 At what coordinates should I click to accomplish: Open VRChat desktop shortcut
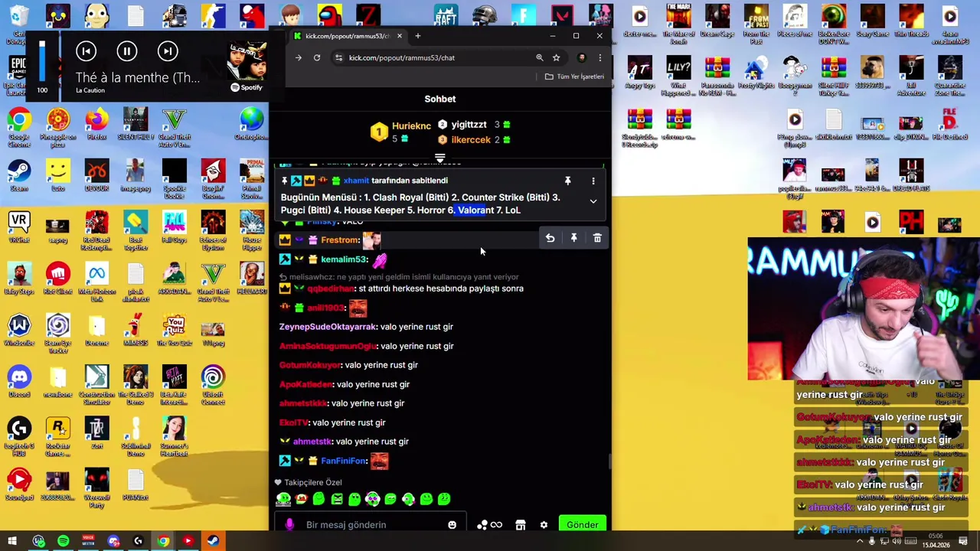19,227
